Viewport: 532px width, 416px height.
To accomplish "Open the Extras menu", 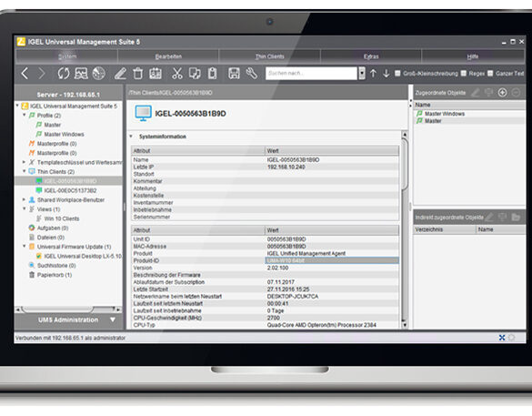I will coord(371,56).
